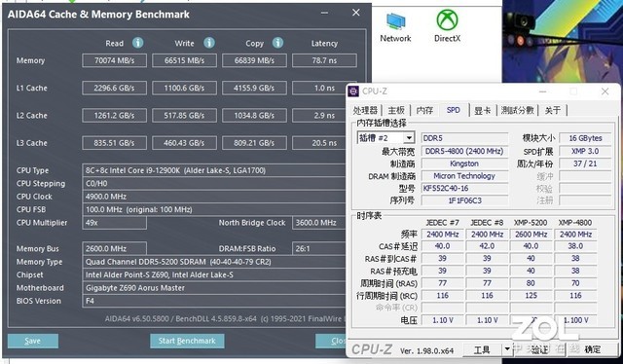Switch to the 主板 tab in CPU-Z
Image resolution: width=623 pixels, height=364 pixels.
click(396, 110)
